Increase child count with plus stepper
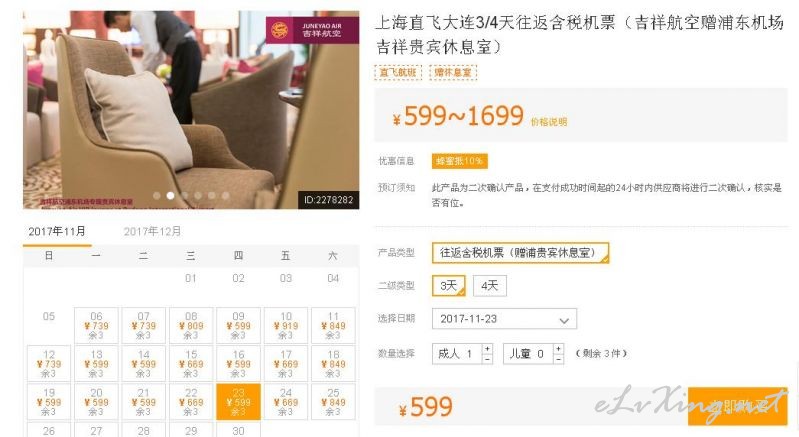 pyautogui.click(x=558, y=349)
